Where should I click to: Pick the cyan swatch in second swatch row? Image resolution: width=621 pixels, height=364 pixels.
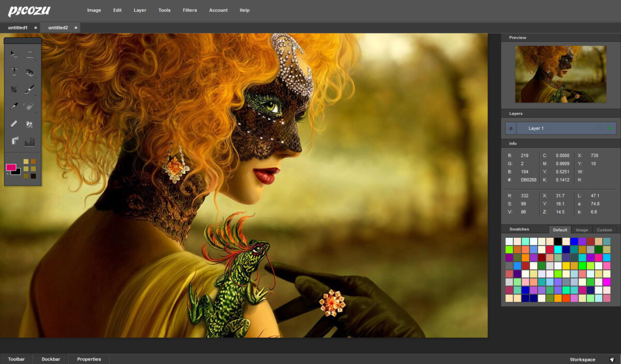point(557,249)
